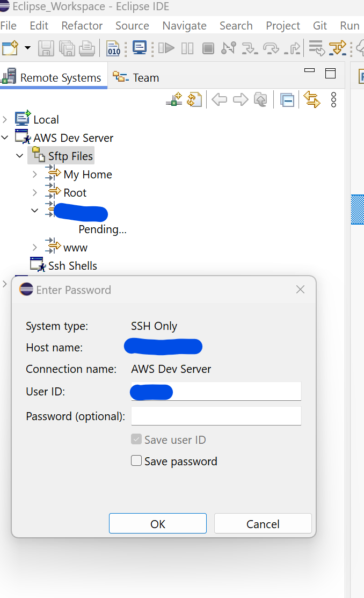Click the Disconnect debug icon
Image resolution: width=364 pixels, height=598 pixels.
229,48
